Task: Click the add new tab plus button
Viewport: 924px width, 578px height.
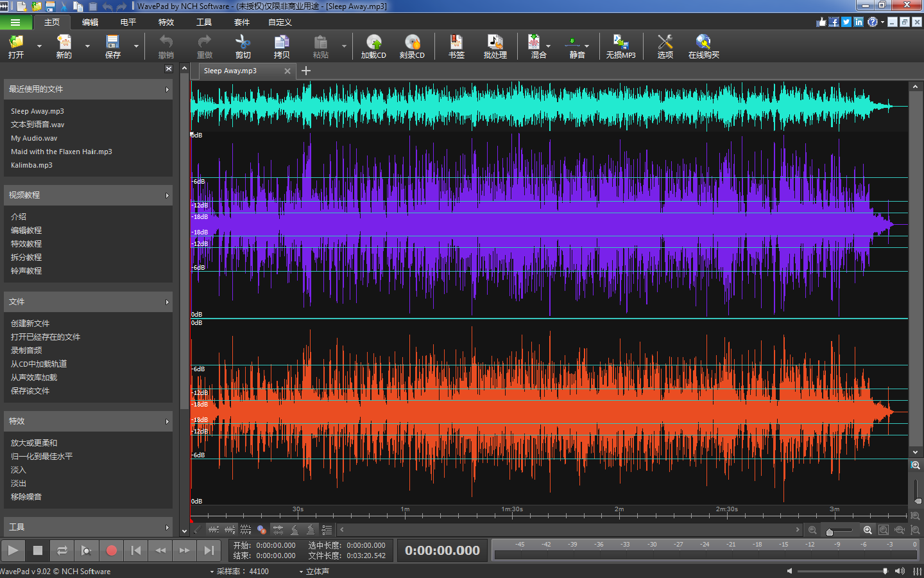Action: 306,71
